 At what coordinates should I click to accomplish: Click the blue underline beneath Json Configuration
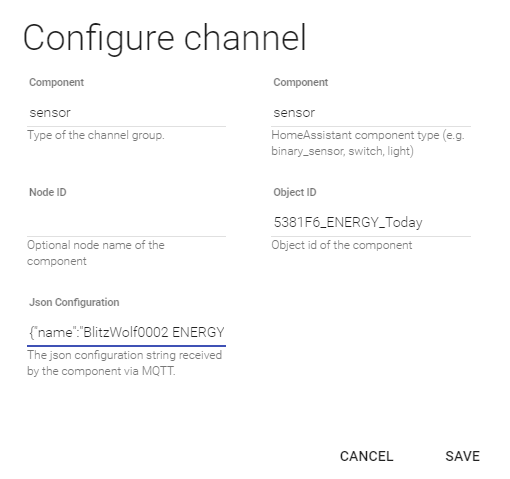click(126, 346)
